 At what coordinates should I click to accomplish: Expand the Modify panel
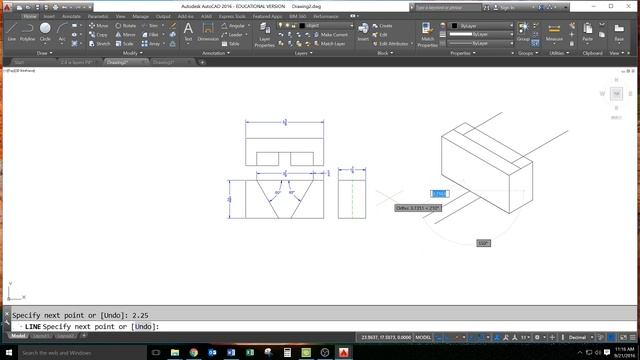pos(133,53)
